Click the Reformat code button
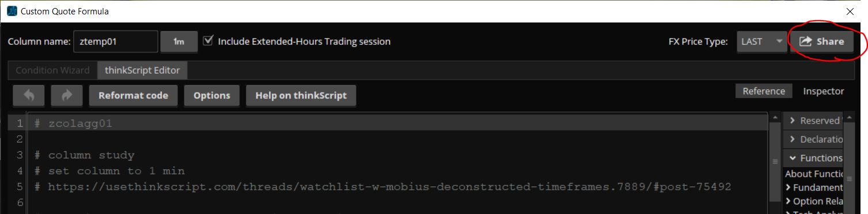Screen dimensions: 868x214 point(134,95)
